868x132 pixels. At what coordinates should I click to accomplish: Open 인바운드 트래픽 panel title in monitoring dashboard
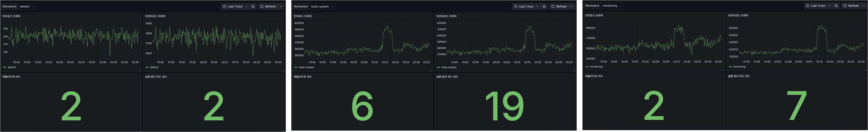pos(594,15)
